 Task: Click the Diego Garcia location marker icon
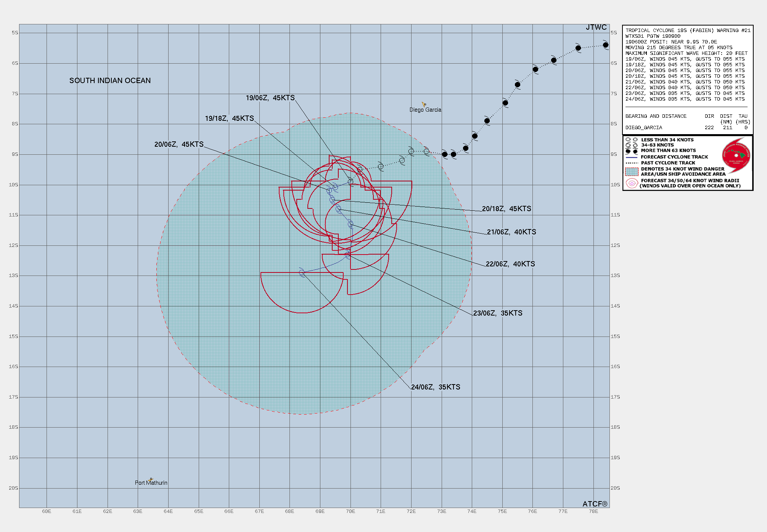(x=423, y=104)
